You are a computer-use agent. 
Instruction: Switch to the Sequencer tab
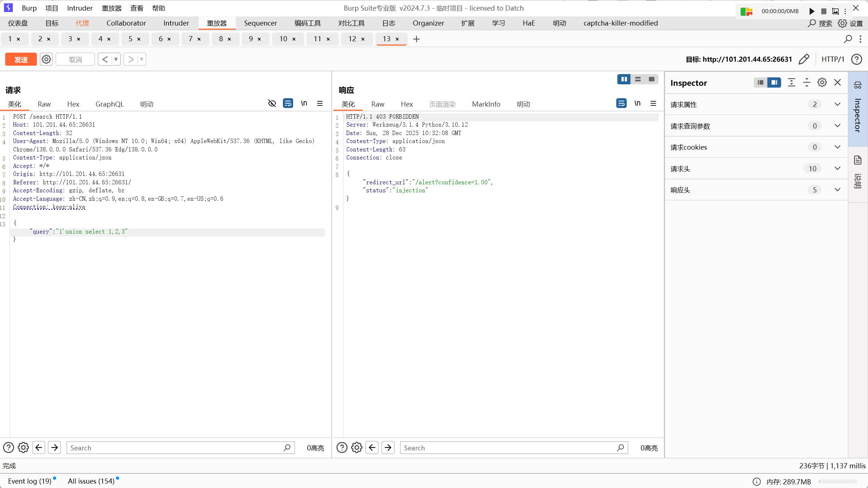click(x=260, y=23)
